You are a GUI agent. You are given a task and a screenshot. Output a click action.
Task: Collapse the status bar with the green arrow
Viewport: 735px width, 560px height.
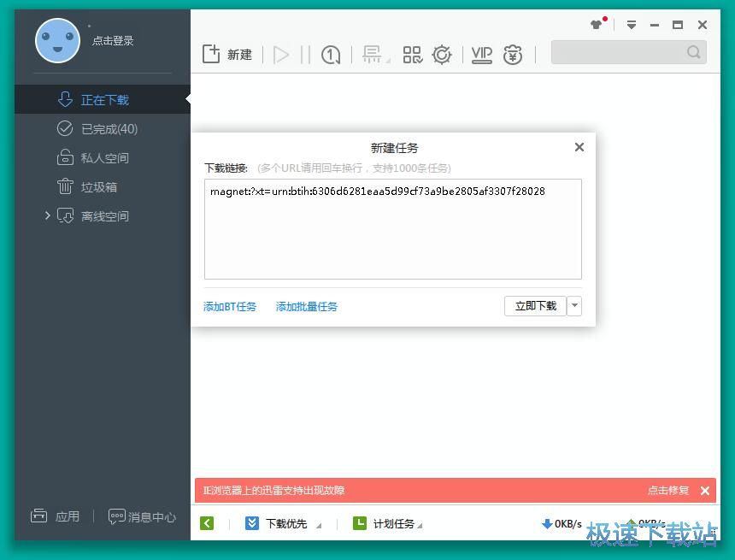(207, 522)
